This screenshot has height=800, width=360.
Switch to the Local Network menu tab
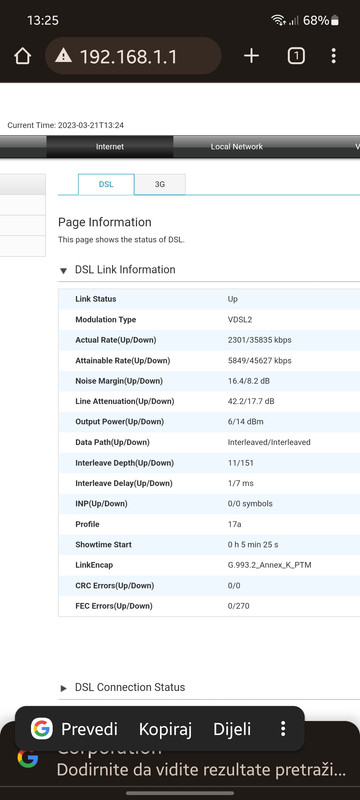tap(237, 146)
